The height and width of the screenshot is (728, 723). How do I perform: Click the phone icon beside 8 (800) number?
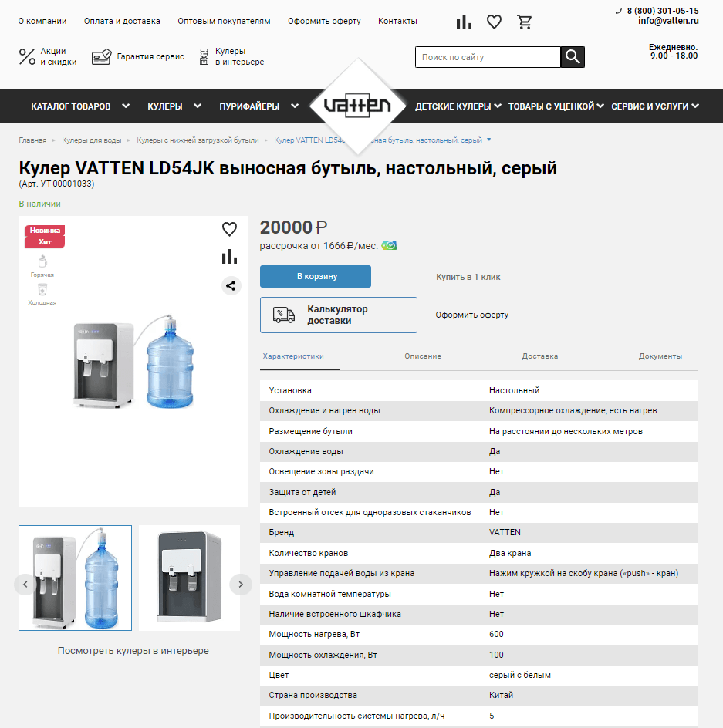619,11
